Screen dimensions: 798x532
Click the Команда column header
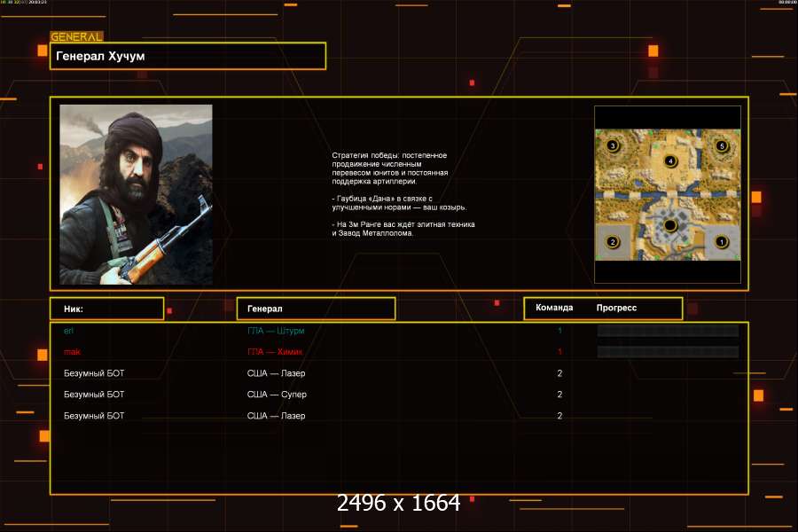(x=554, y=308)
